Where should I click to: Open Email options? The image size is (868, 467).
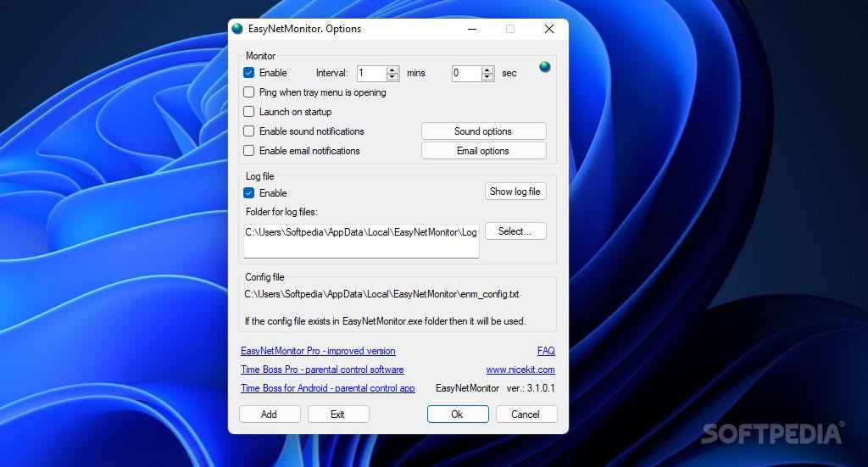(484, 151)
